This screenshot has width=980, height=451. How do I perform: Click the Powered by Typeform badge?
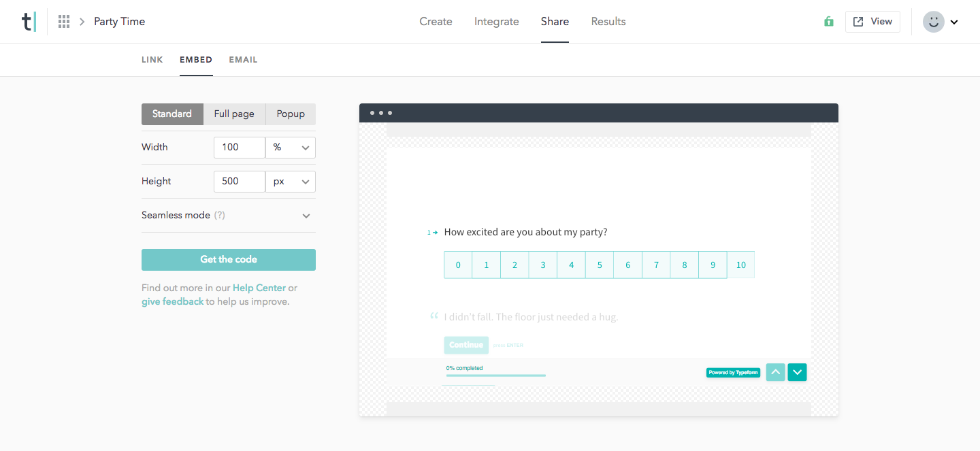click(733, 373)
